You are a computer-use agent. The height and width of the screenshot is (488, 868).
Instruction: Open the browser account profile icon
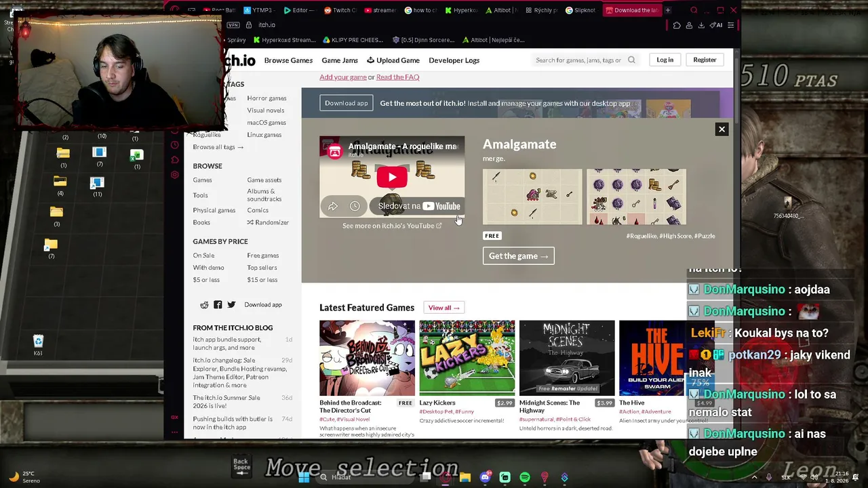(x=689, y=25)
